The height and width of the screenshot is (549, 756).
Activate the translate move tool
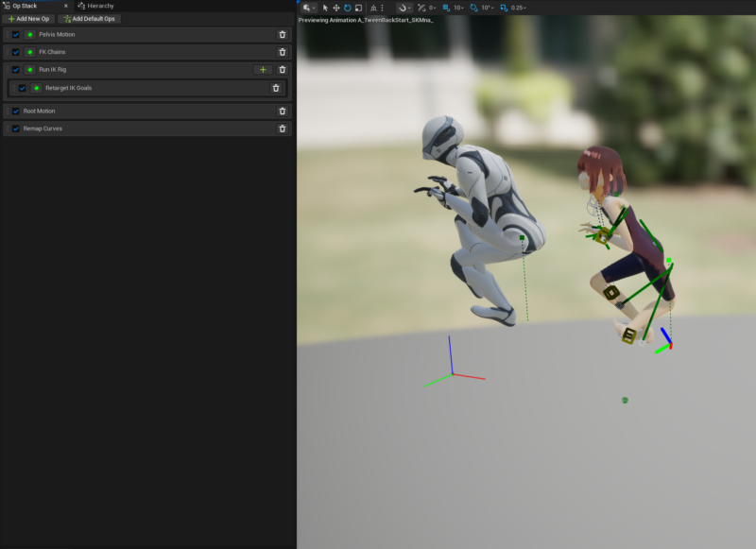336,8
